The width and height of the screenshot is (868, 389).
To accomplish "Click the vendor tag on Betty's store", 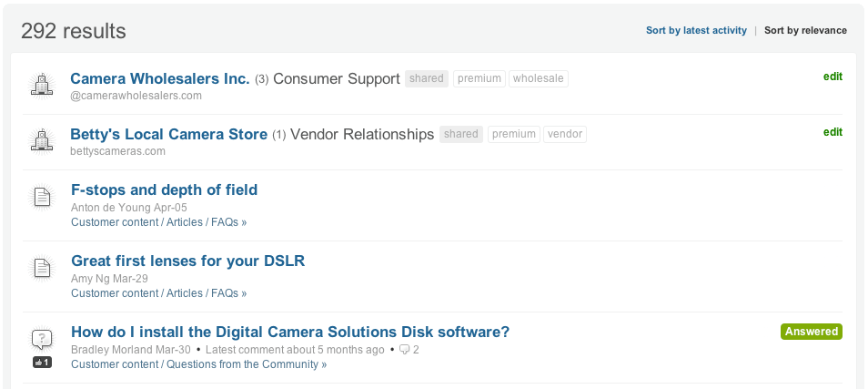I will [x=565, y=134].
